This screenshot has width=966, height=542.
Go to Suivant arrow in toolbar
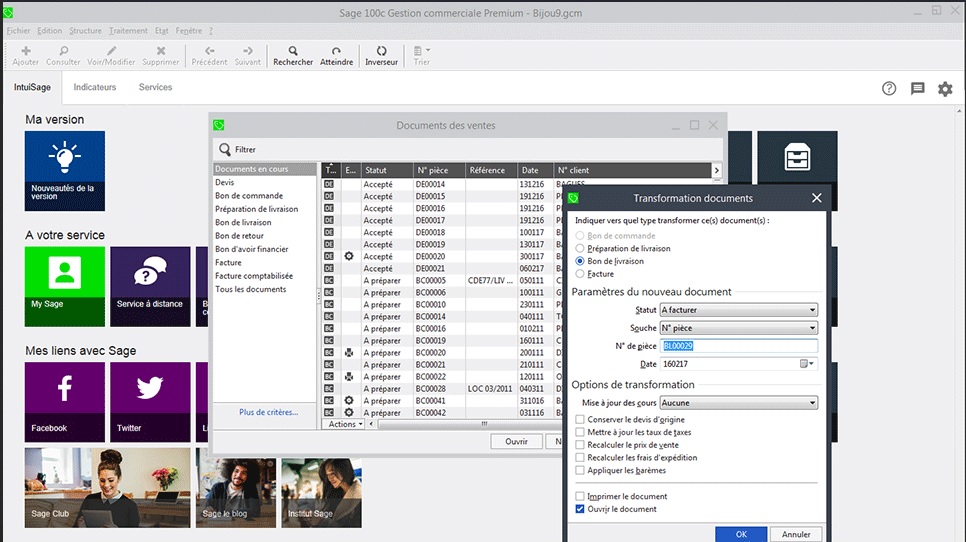[x=248, y=51]
